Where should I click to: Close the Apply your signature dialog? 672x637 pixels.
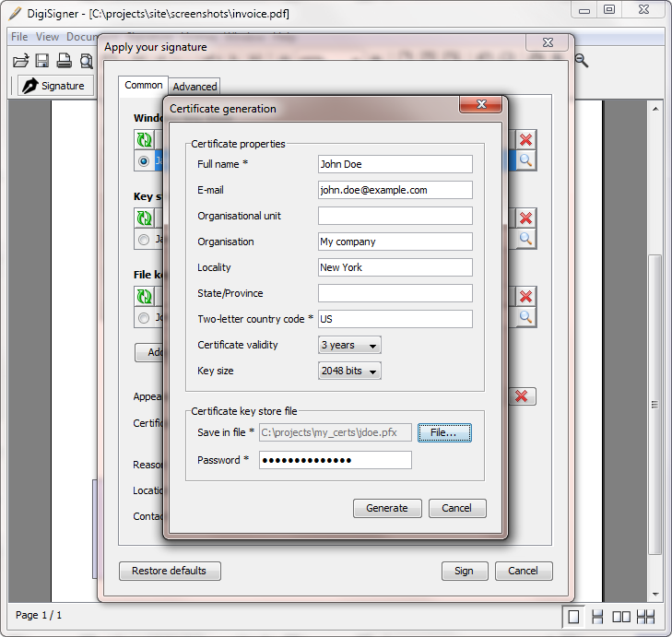[x=548, y=42]
